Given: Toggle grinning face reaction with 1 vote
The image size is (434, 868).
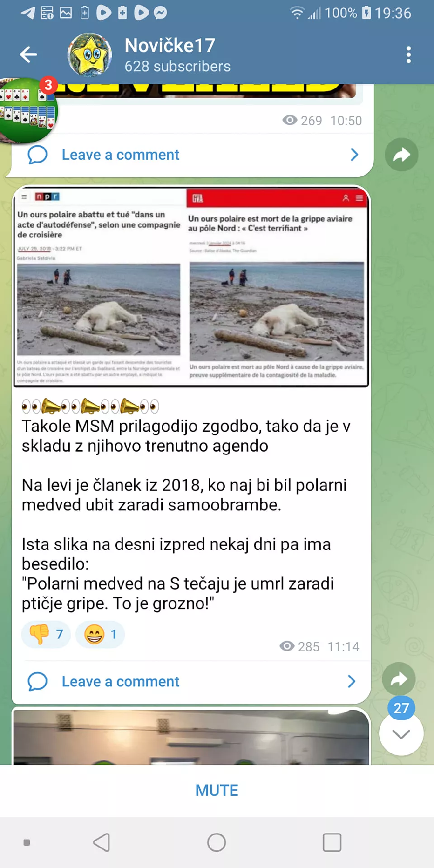Looking at the screenshot, I should (100, 634).
